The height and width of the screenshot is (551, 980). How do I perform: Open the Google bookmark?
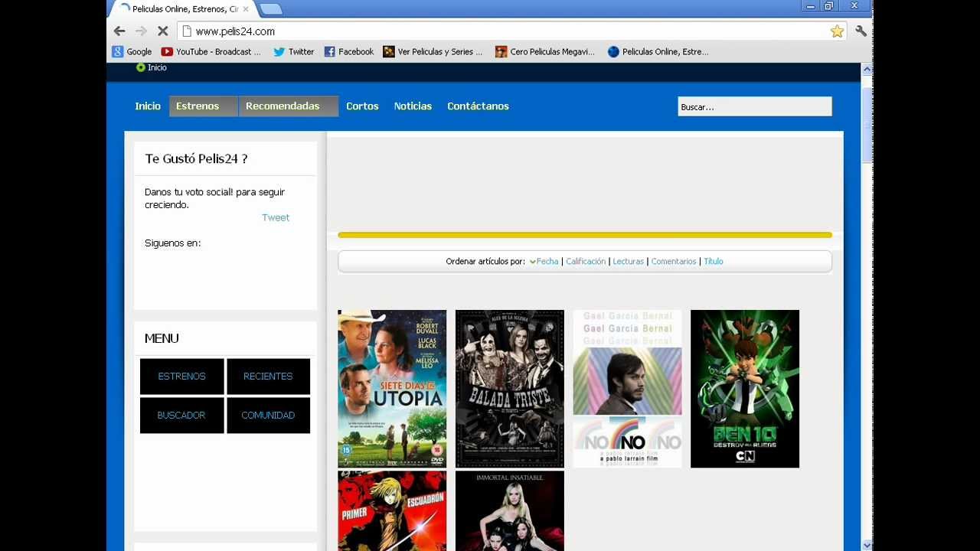[x=132, y=52]
